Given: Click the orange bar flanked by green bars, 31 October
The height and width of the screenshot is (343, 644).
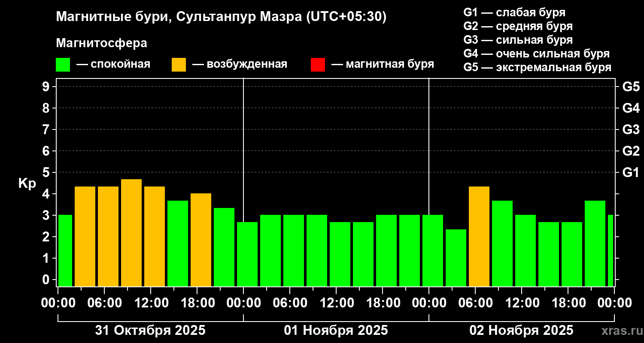Looking at the screenshot, I should (201, 240).
